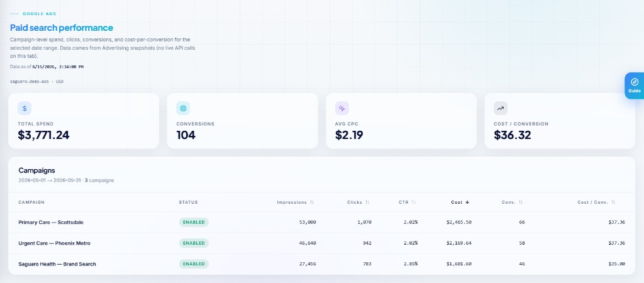Click the 46,640 impressions cell
The width and height of the screenshot is (644, 283).
308,243
